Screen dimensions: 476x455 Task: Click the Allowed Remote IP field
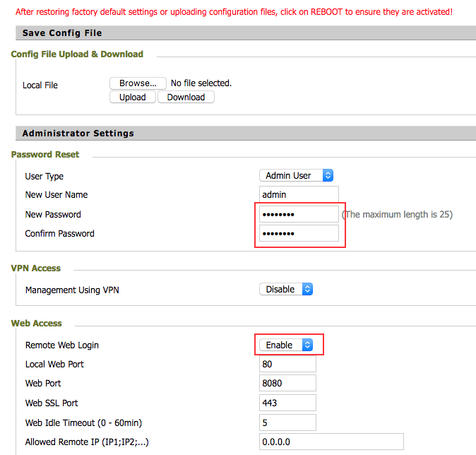331,442
